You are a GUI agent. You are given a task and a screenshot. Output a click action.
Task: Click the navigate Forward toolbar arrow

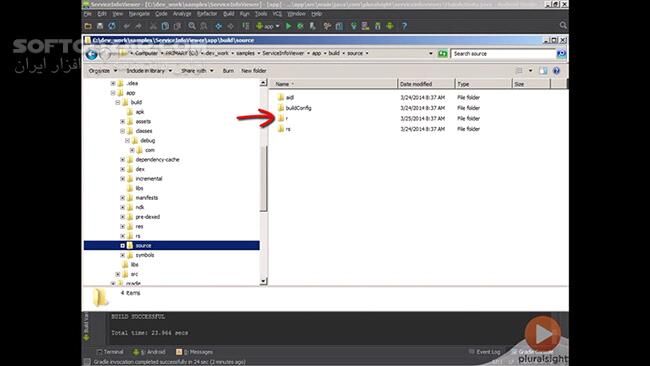230,26
